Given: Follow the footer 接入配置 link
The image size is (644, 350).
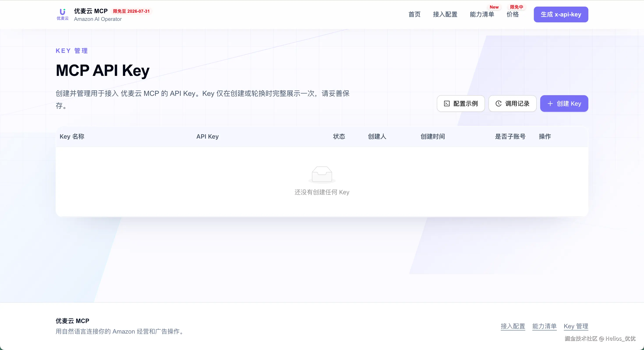Looking at the screenshot, I should pos(513,326).
